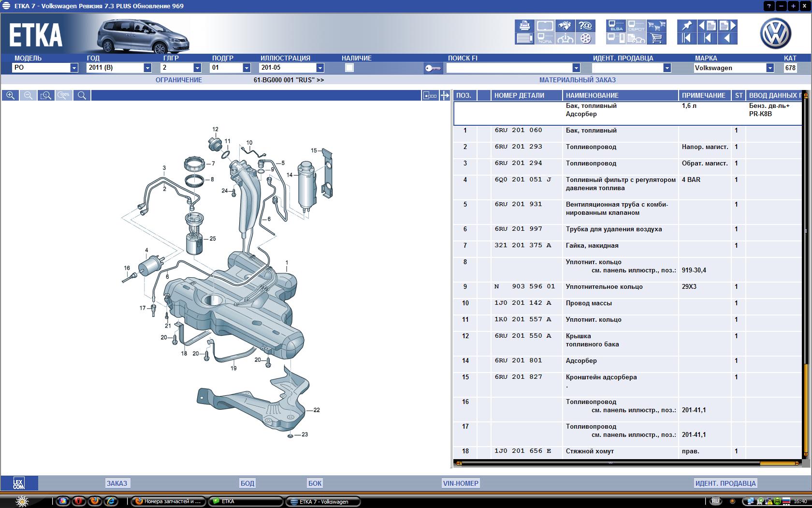Click the ОГРАНИЧЕНИЕ label link

(x=178, y=80)
